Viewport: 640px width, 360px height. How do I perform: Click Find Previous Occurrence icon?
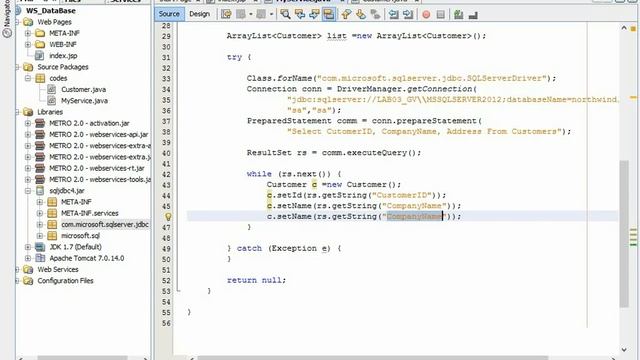tap(300, 15)
